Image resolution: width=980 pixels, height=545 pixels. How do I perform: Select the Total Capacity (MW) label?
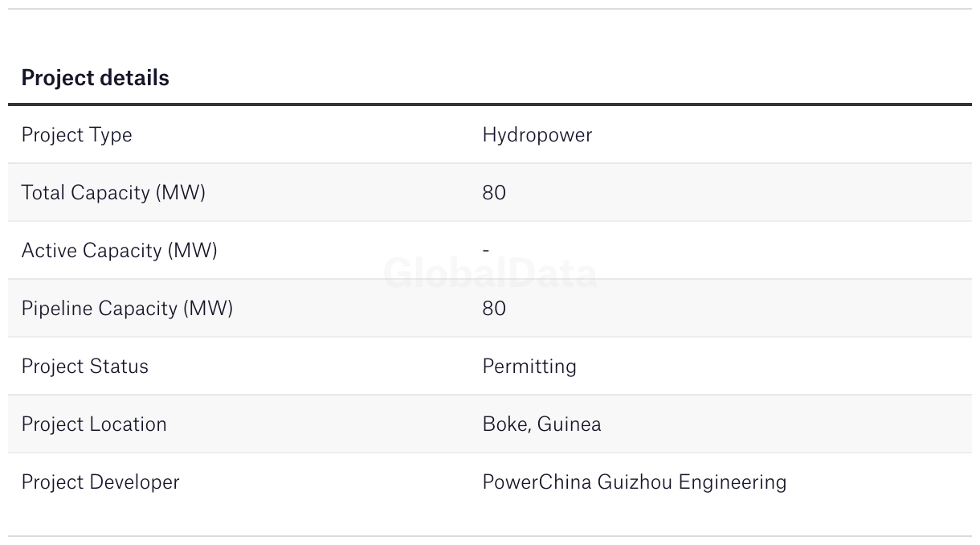tap(113, 193)
